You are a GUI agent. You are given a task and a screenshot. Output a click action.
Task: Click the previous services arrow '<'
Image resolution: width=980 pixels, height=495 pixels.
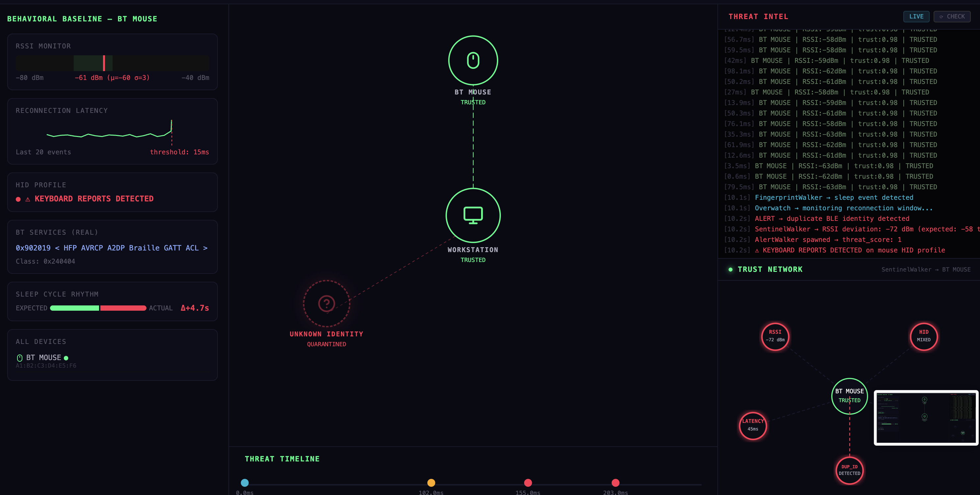pos(57,248)
